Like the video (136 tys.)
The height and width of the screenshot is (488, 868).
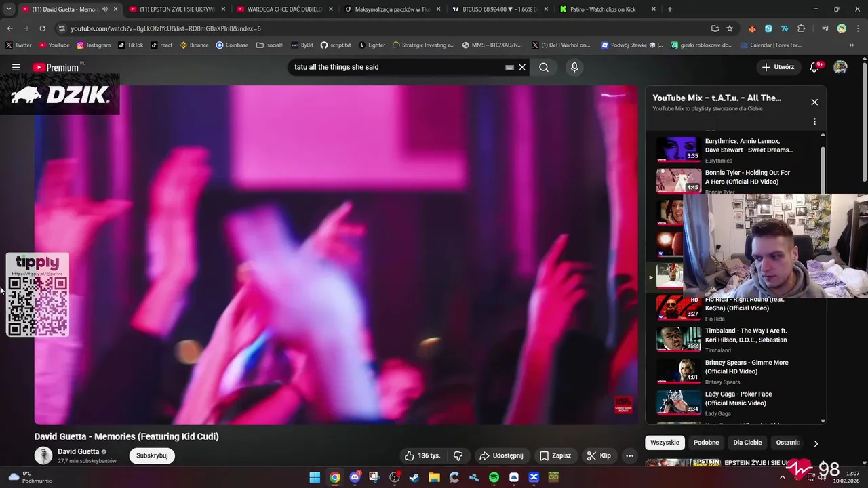tap(422, 455)
